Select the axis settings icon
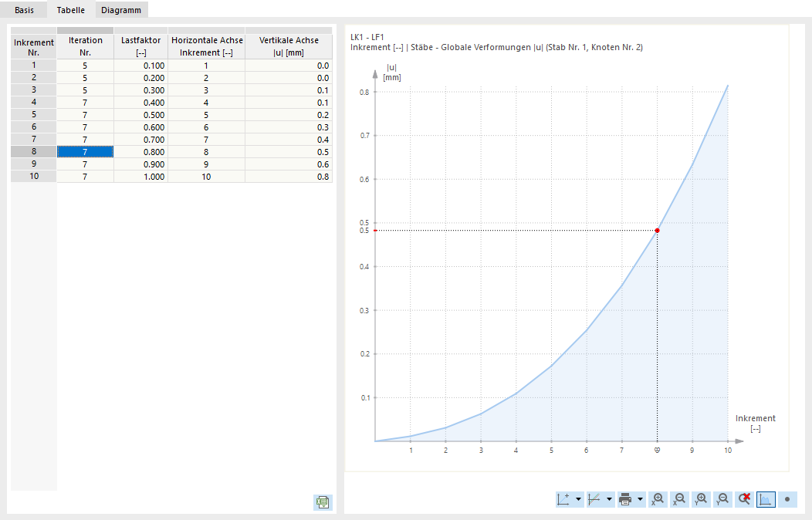812x520 pixels. [x=563, y=499]
